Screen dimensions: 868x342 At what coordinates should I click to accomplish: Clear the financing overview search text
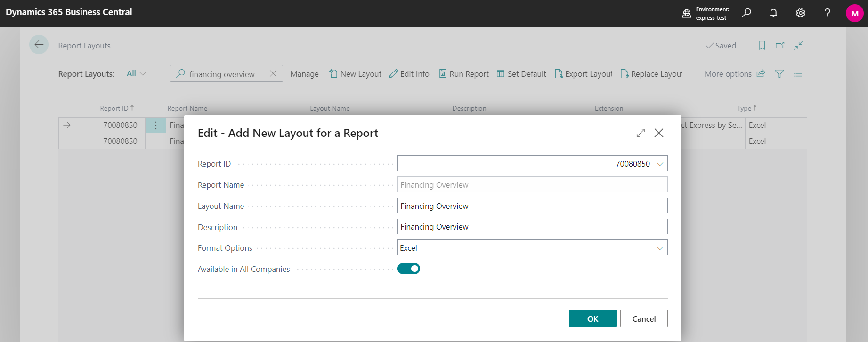click(x=273, y=73)
